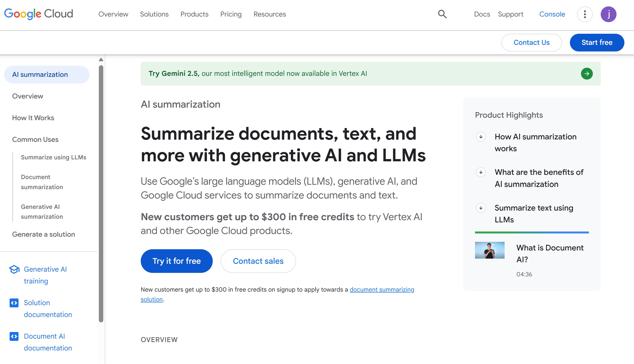Jump to Overview in sidebar
The width and height of the screenshot is (634, 364).
pos(28,96)
